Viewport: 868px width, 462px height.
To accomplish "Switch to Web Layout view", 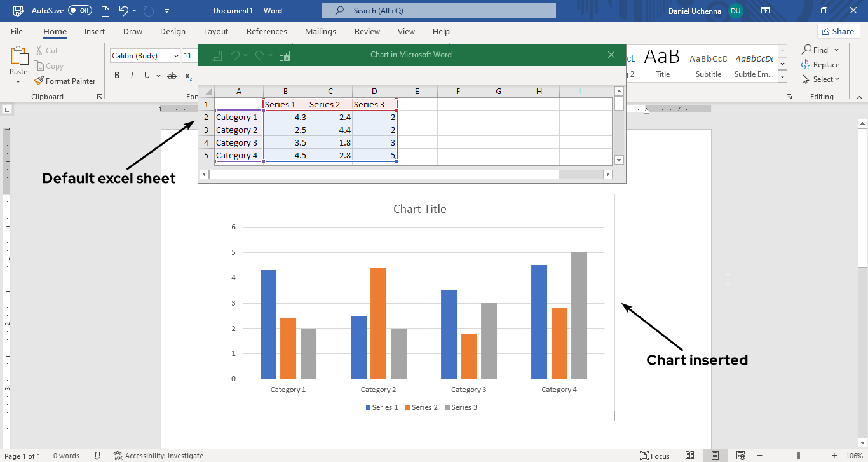I will [740, 456].
